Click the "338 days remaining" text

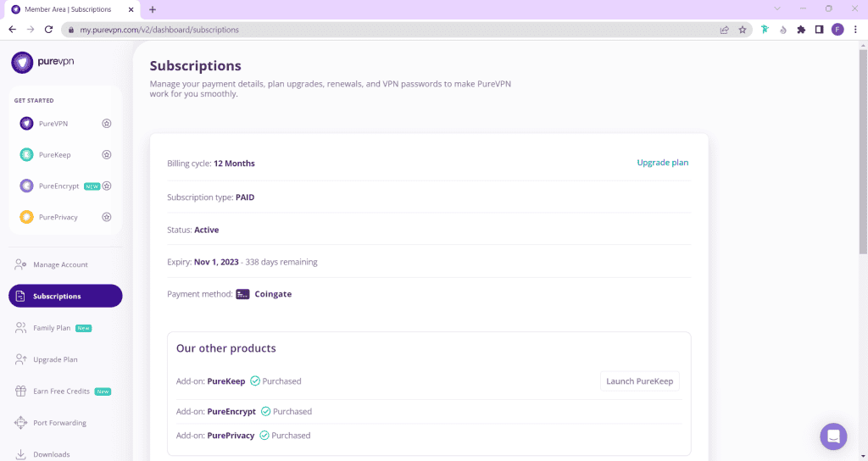coord(281,262)
